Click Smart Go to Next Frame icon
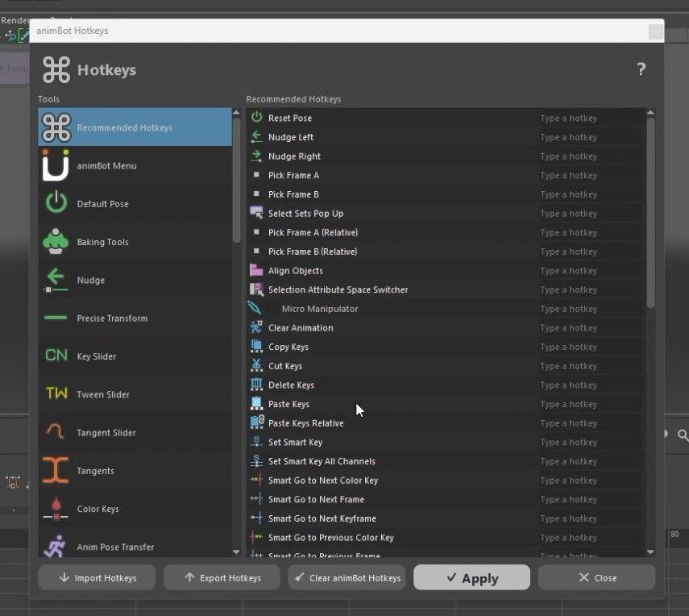The height and width of the screenshot is (616, 689). coord(256,498)
